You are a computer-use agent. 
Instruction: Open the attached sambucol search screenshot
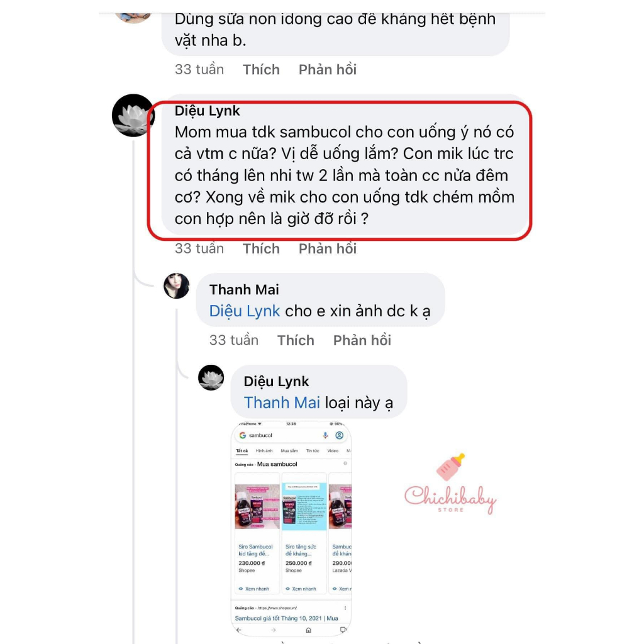(291, 528)
